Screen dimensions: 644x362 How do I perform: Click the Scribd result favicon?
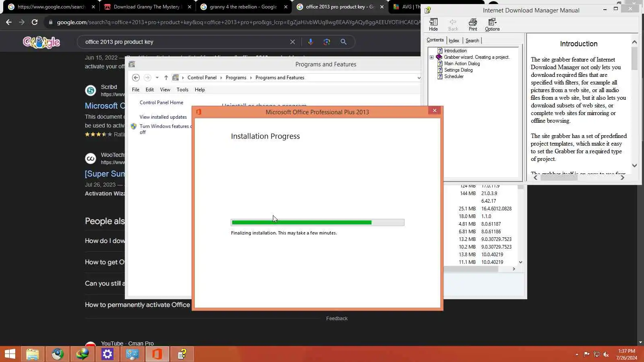pos(91,90)
